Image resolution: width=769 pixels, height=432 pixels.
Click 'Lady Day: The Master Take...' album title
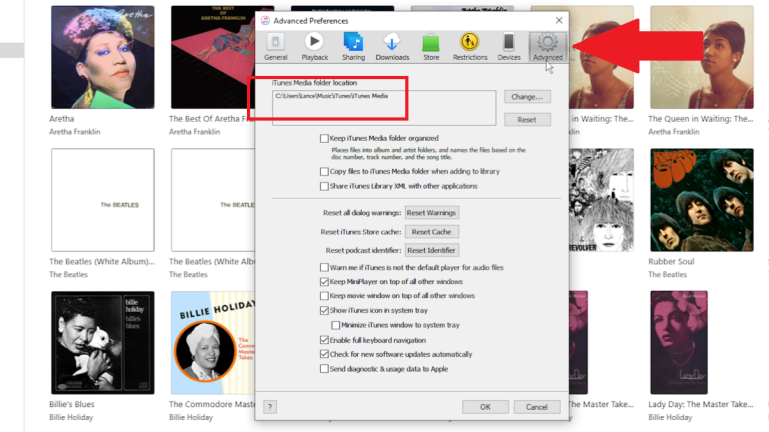[x=701, y=404]
